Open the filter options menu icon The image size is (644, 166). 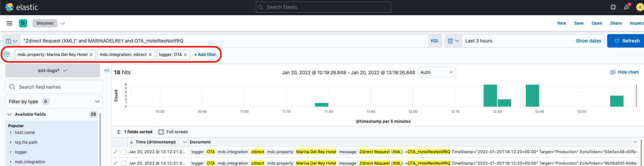(7, 54)
